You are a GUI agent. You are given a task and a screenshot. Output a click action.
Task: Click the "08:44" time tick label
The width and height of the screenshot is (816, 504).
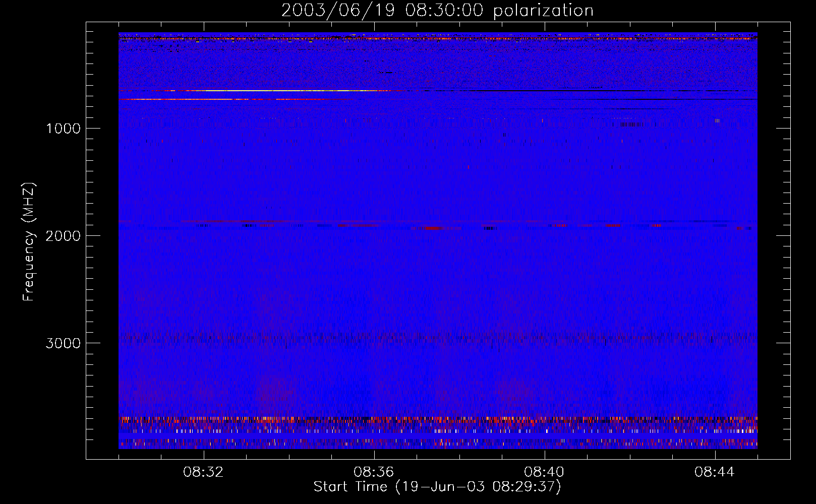click(715, 472)
